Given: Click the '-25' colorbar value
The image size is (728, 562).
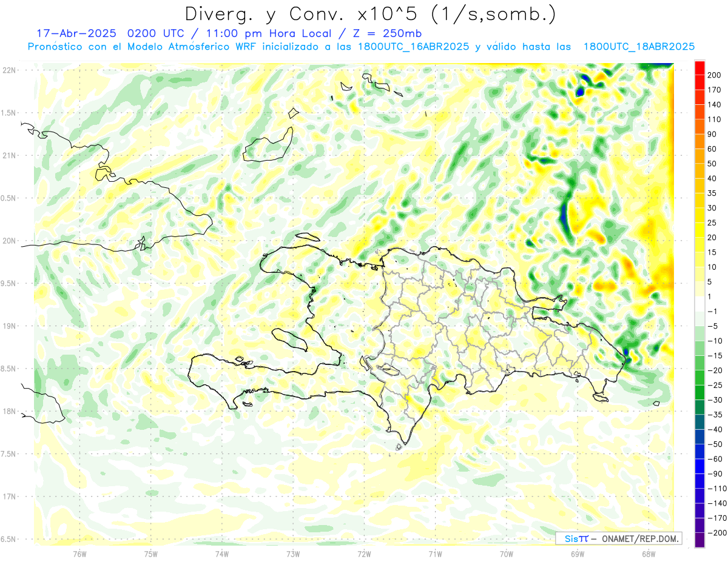Looking at the screenshot, I should click(715, 385).
